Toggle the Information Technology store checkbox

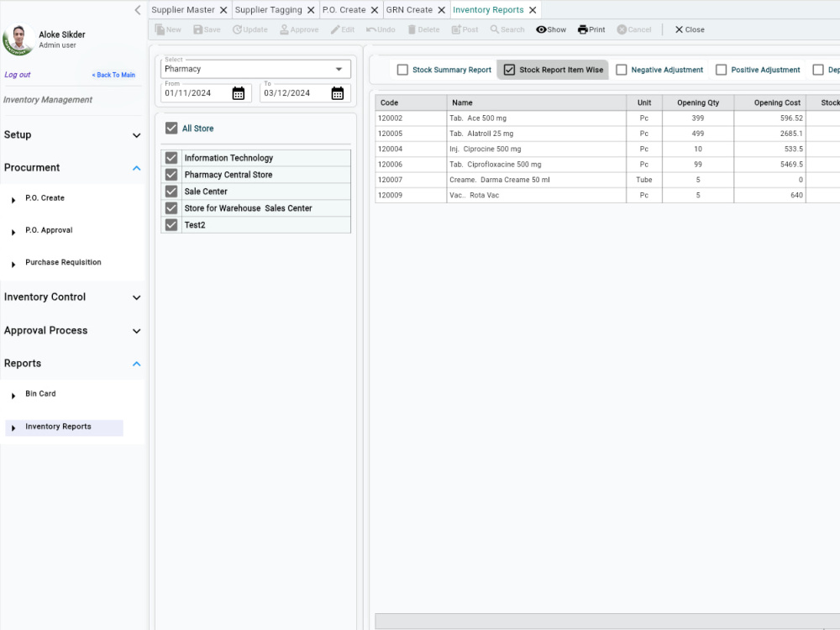click(x=171, y=158)
